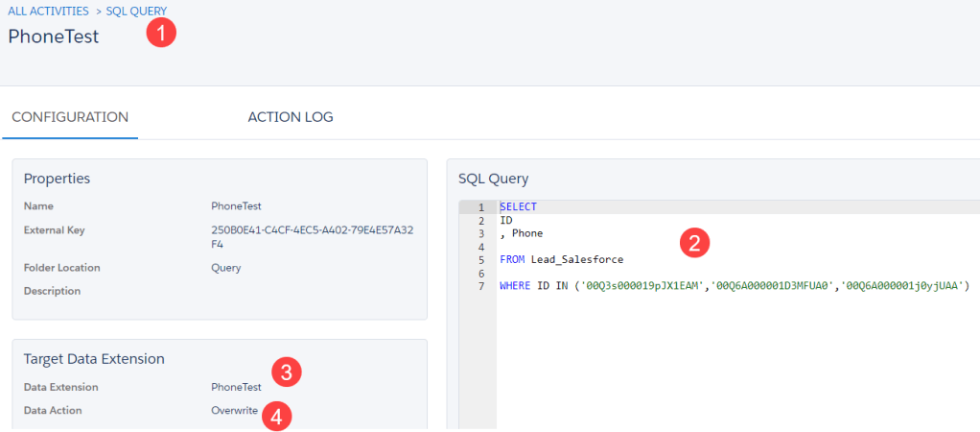This screenshot has height=432, width=980.
Task: Click the red marker numbered 2
Action: point(694,243)
